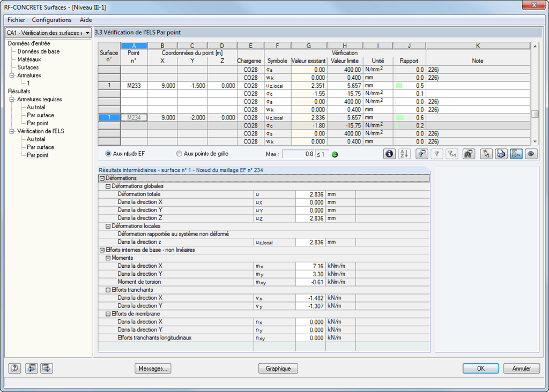The image size is (549, 392).
Task: Select the 'Aux nœuds EF' radio button
Action: coord(108,154)
